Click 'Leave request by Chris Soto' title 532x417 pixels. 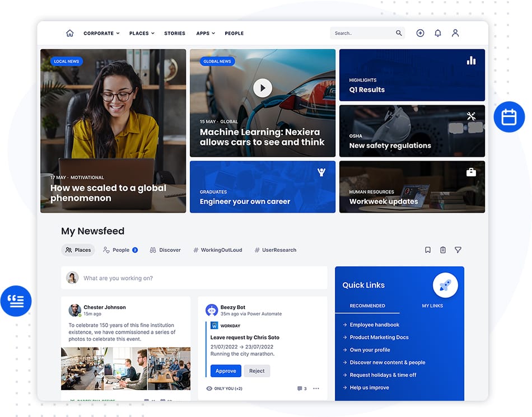click(245, 338)
